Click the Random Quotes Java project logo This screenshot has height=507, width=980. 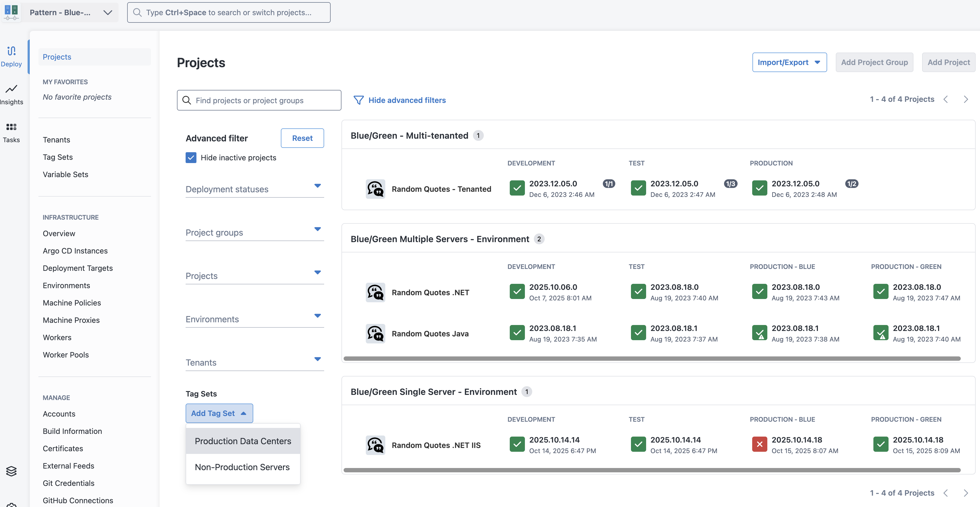click(375, 334)
